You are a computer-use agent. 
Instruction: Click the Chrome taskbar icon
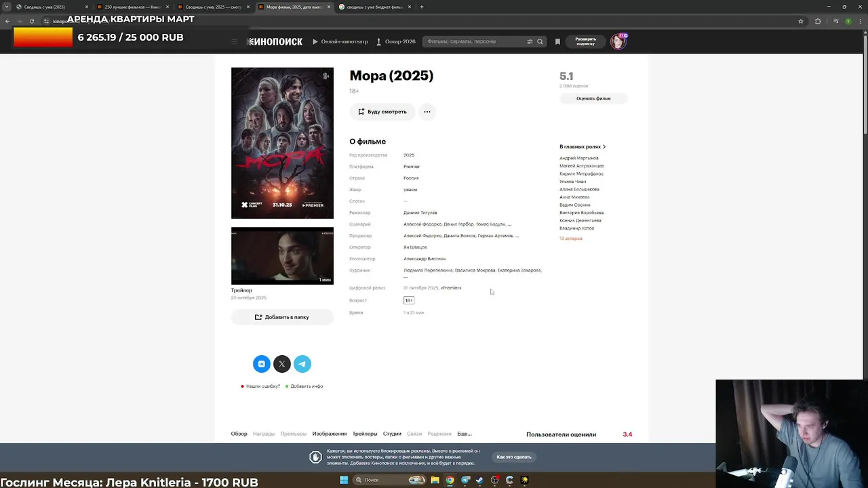coord(450,480)
